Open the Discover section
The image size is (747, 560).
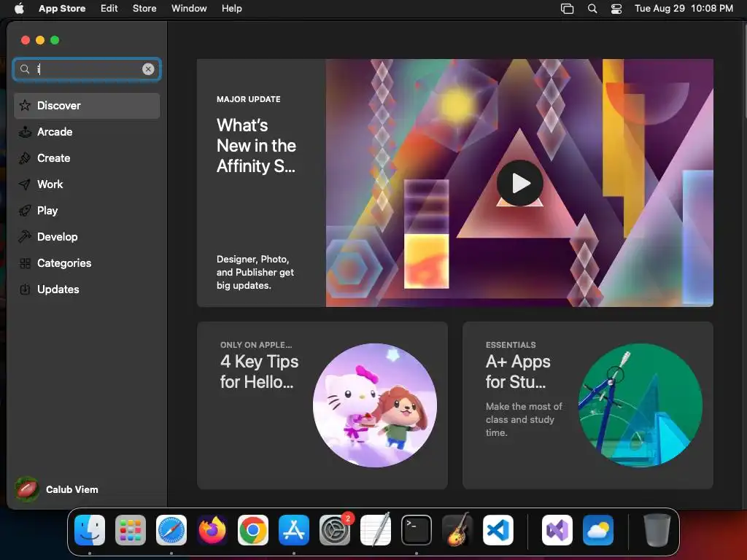87,106
